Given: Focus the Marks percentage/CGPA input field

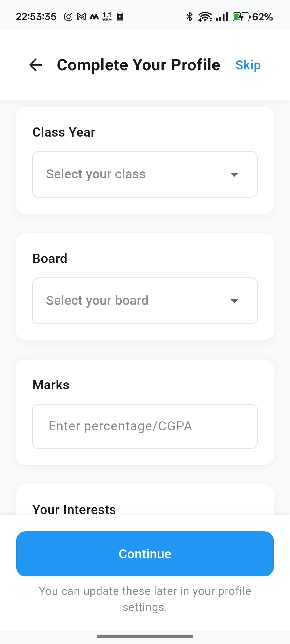Looking at the screenshot, I should pyautogui.click(x=145, y=426).
